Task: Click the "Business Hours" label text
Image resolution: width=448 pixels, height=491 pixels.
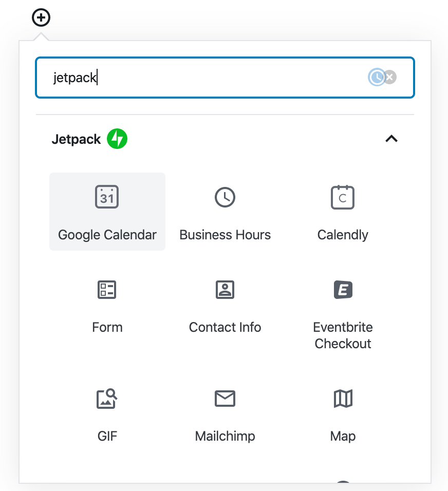Action: (x=225, y=235)
